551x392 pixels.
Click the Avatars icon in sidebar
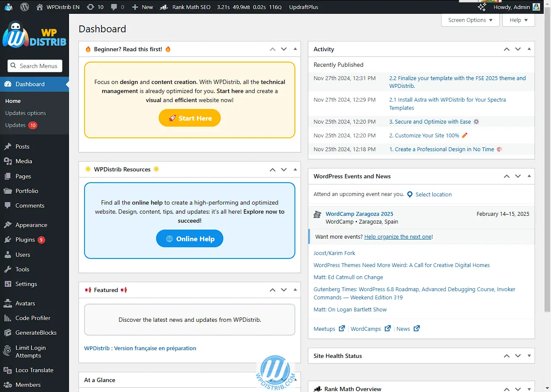8,303
